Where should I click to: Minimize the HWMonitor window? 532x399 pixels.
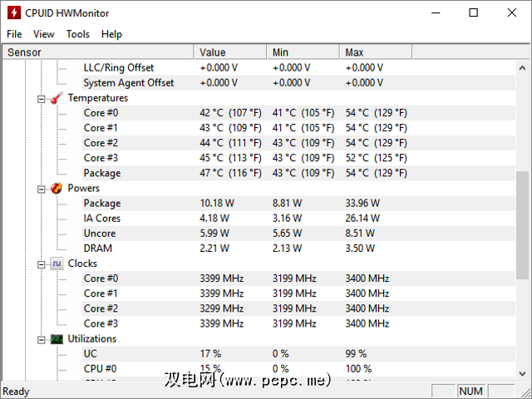tap(436, 13)
